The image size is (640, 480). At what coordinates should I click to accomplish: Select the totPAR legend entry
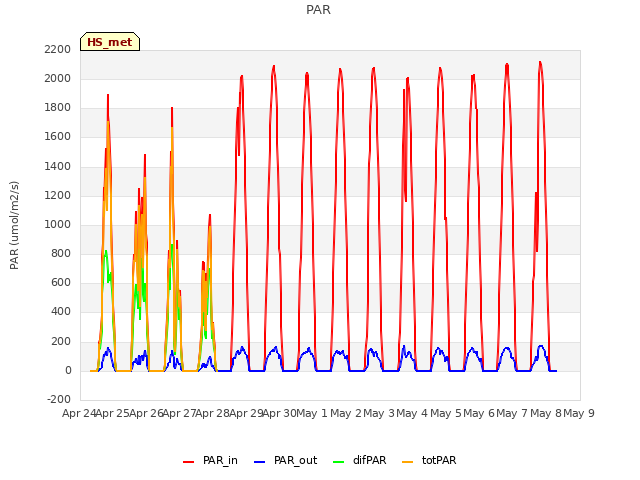tap(429, 460)
